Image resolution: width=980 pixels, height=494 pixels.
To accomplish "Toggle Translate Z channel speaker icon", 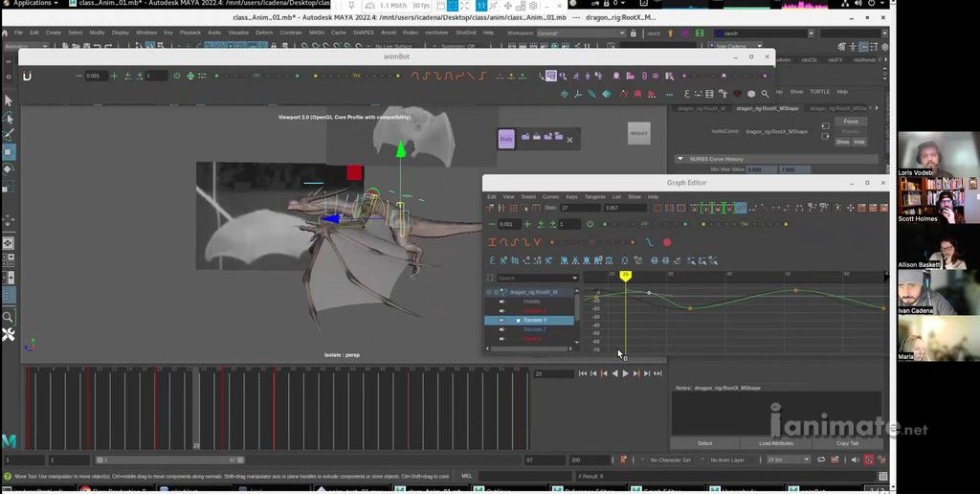I will click(x=501, y=329).
